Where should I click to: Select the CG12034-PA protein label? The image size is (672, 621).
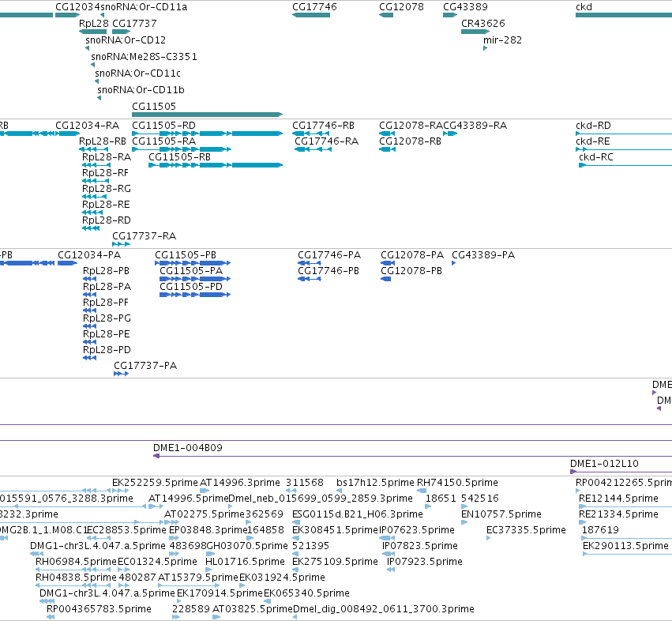point(89,255)
